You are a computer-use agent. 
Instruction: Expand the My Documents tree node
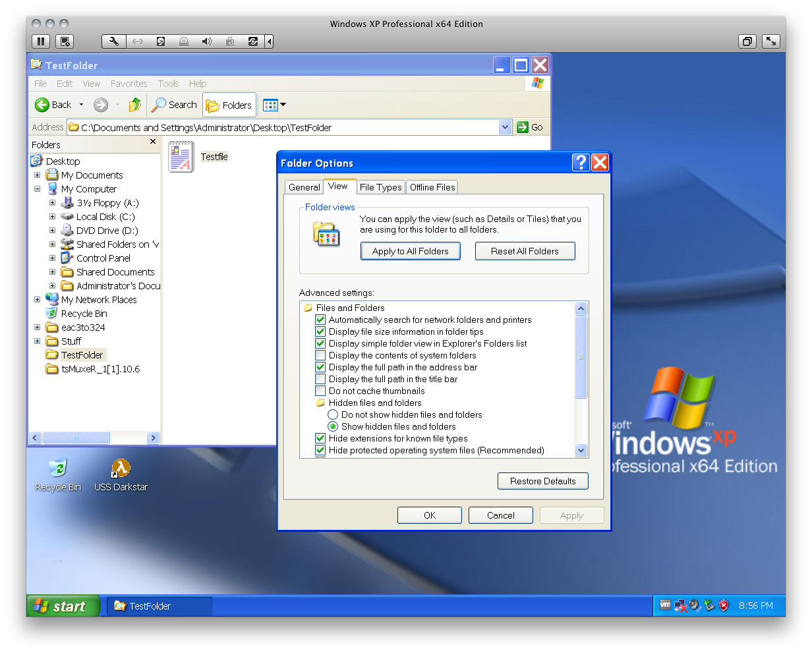pyautogui.click(x=37, y=175)
